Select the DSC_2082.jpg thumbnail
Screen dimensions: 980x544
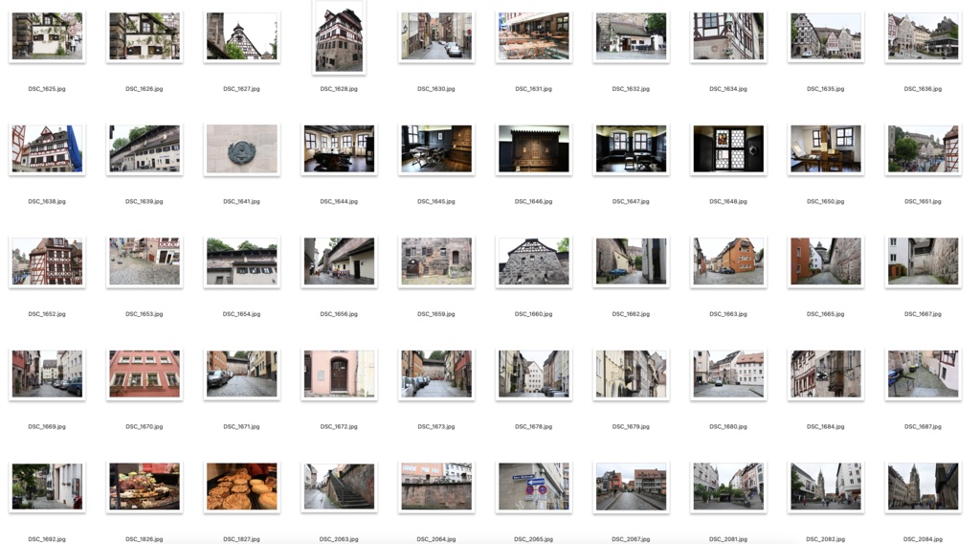point(826,487)
